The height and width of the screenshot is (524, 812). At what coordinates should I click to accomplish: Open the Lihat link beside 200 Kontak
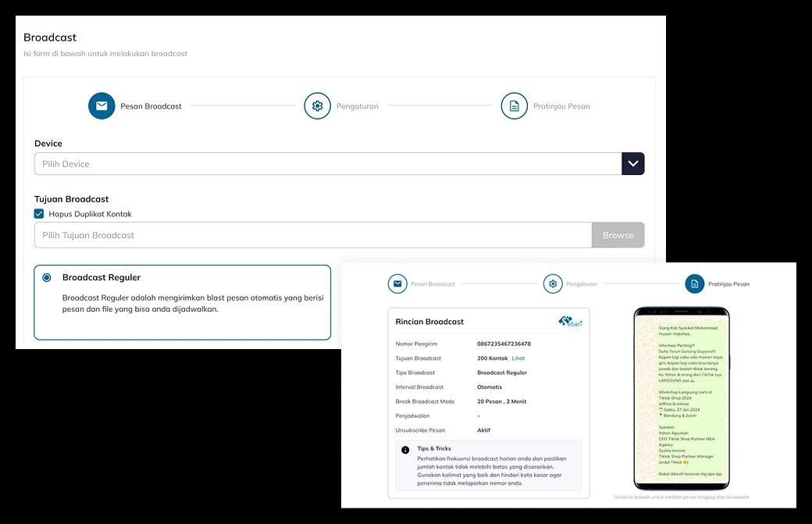pyautogui.click(x=518, y=358)
